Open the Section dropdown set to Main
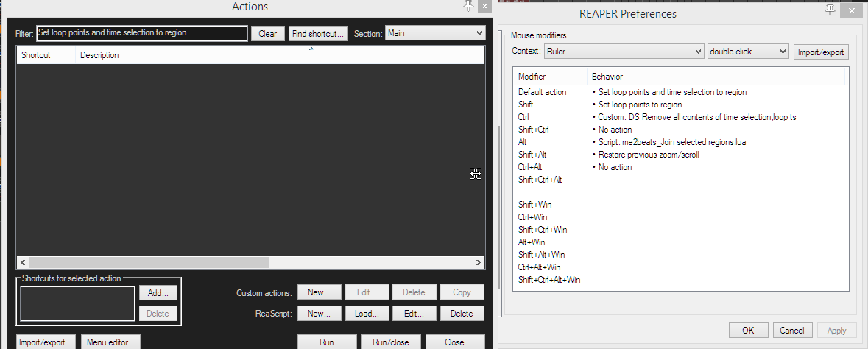Viewport: 868px width, 349px height. coord(436,33)
